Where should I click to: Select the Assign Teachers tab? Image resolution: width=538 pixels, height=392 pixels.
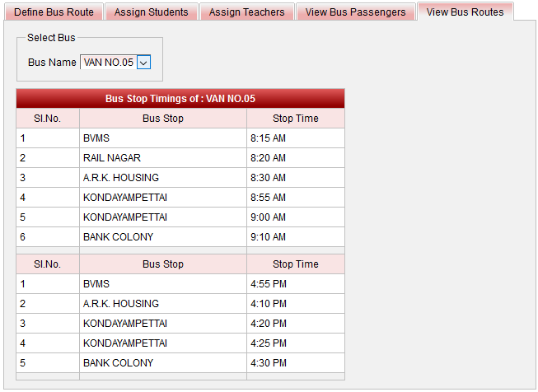(246, 12)
